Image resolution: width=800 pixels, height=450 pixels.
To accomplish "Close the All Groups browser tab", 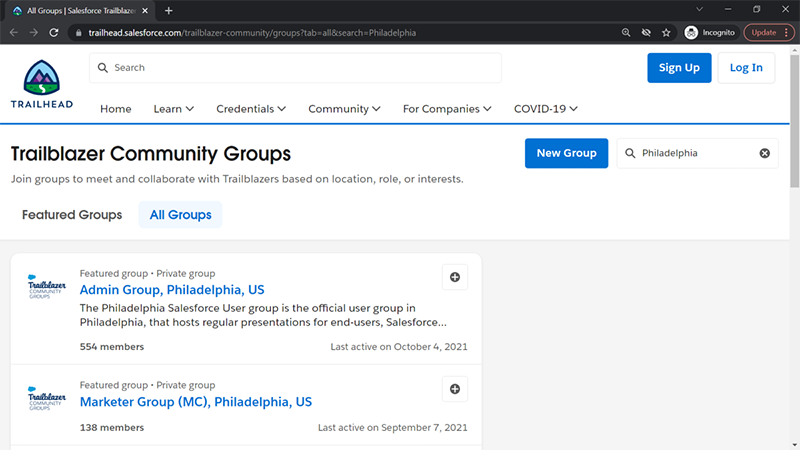I will point(145,11).
